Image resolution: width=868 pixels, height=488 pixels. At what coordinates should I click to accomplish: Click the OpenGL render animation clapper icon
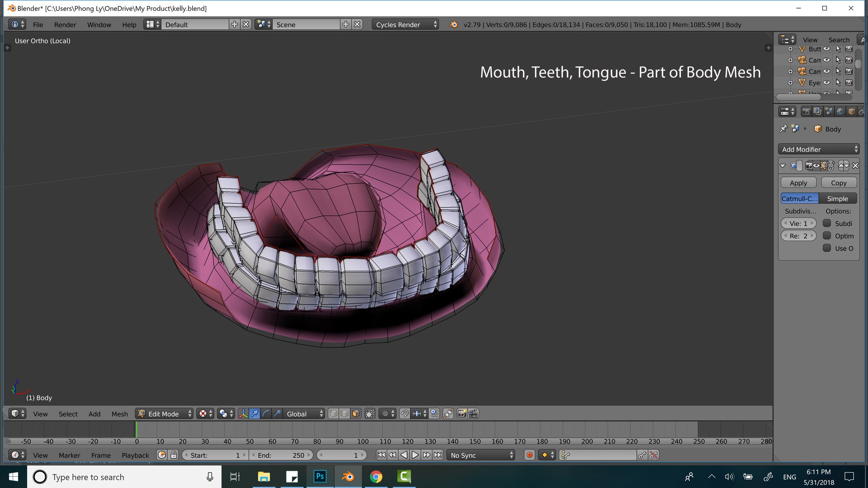click(x=473, y=414)
